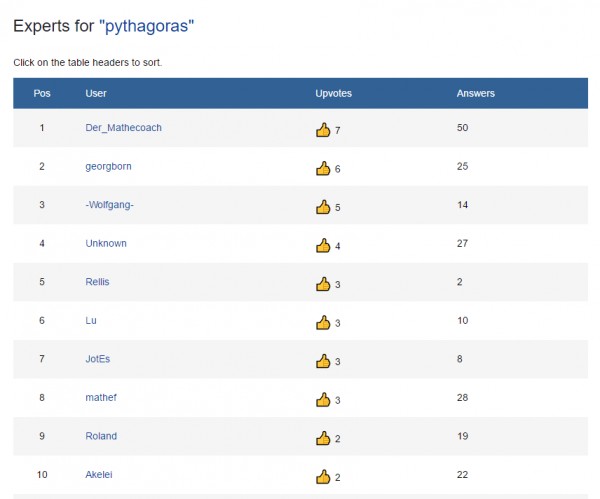
Task: Open Der_Mathecoach user profile
Action: pos(124,128)
